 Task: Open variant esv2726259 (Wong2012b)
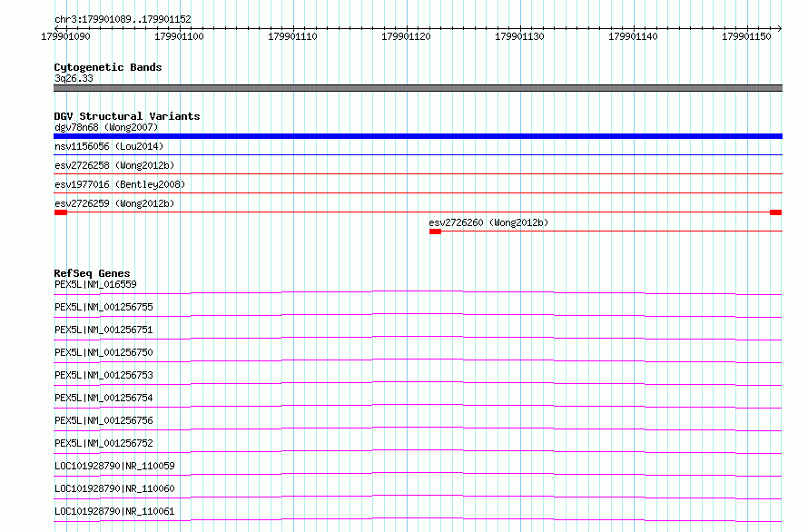point(114,203)
